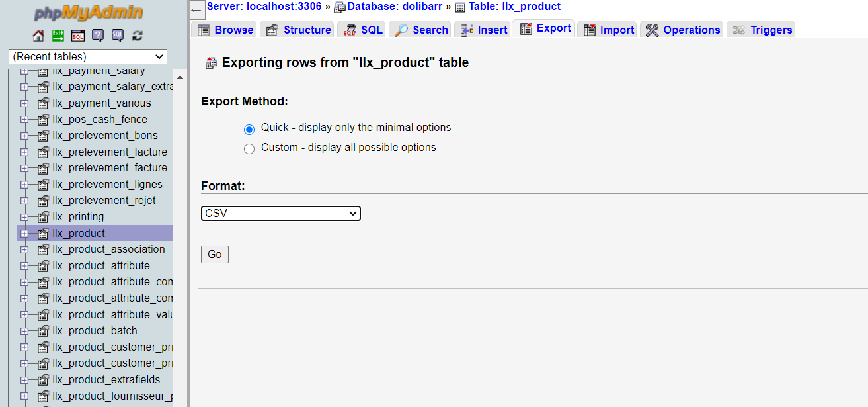
Task: Expand the llx_payment_salary_extra tree node
Action: 24,87
